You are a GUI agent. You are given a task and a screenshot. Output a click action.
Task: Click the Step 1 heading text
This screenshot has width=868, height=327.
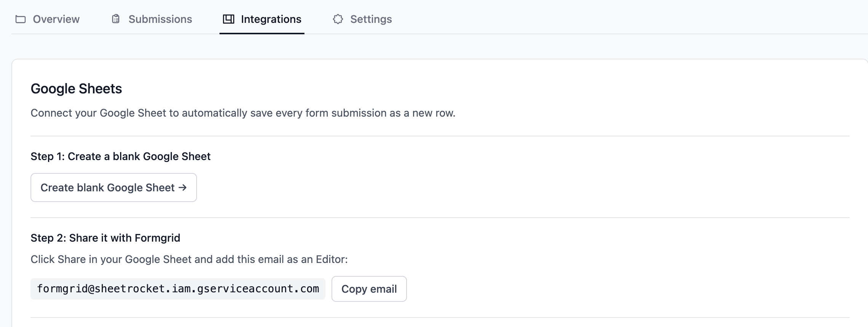pos(120,157)
